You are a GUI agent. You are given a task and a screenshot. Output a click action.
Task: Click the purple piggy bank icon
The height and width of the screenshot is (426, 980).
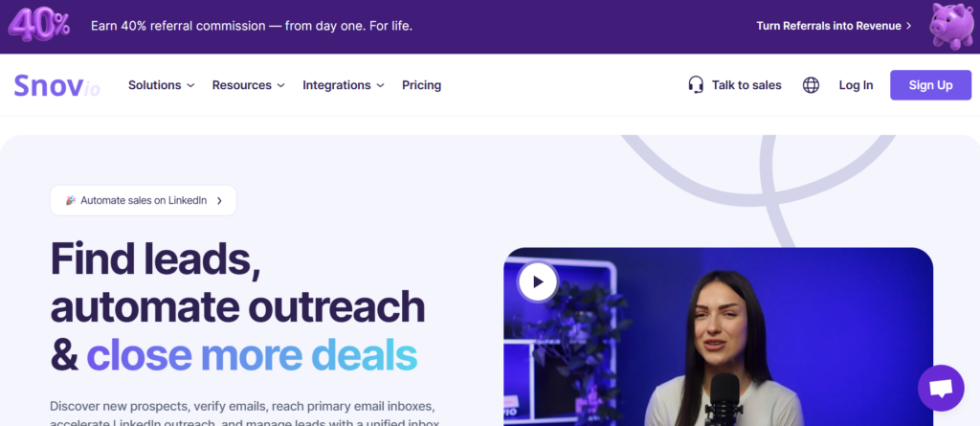(x=951, y=26)
